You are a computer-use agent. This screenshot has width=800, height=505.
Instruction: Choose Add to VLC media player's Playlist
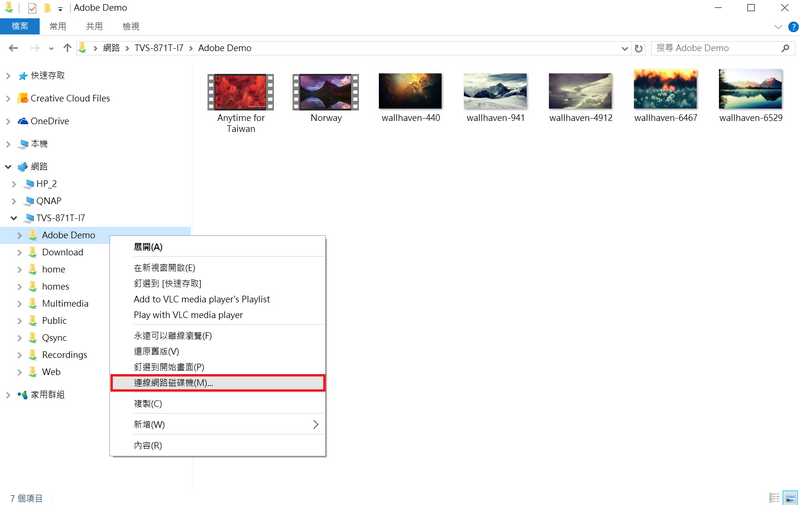click(x=218, y=299)
